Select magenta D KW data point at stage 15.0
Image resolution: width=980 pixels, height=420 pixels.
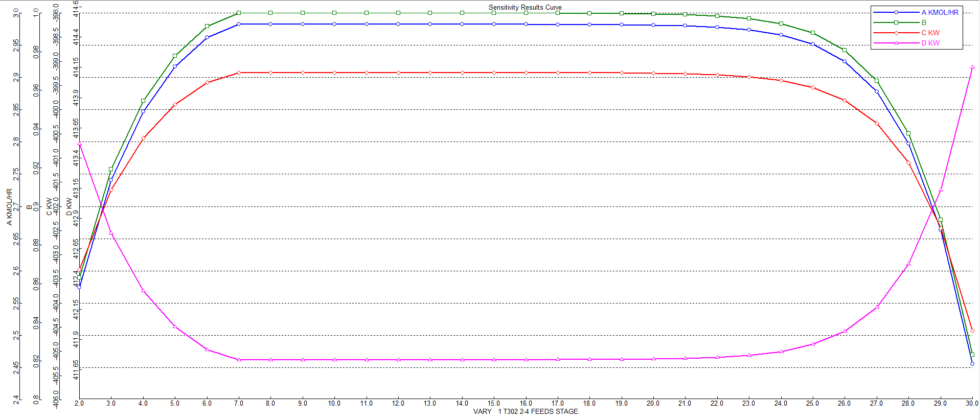pos(494,360)
